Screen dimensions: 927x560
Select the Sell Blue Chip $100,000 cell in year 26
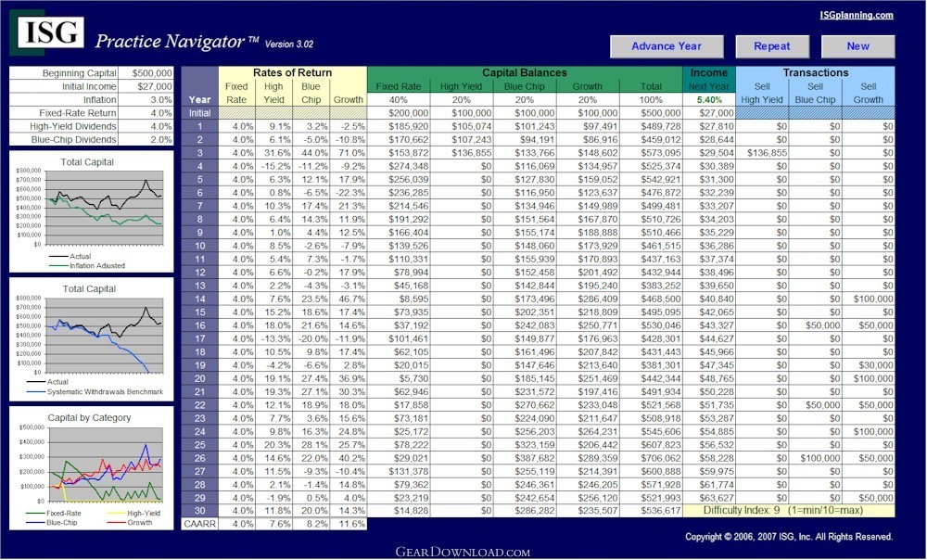coord(815,458)
